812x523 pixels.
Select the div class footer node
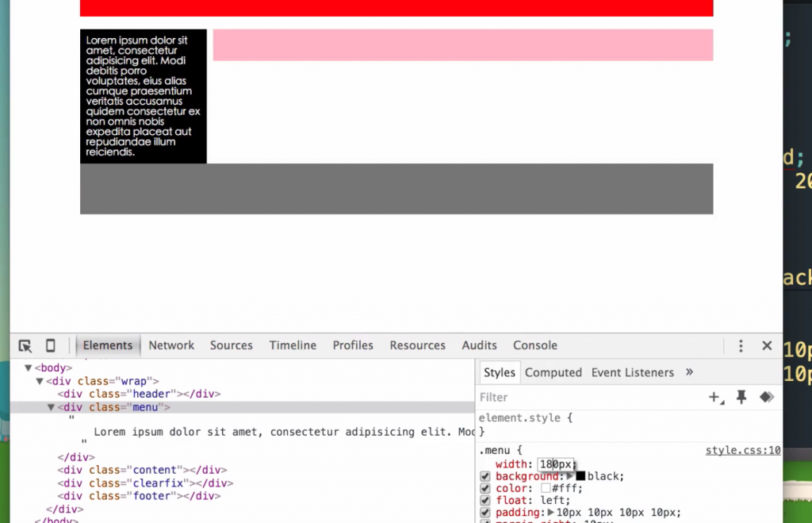pos(139,496)
